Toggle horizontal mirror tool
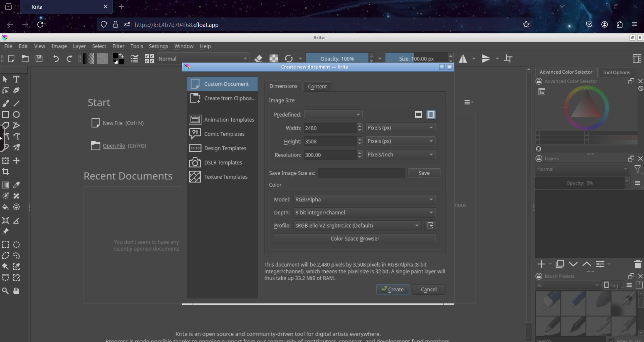The height and width of the screenshot is (342, 644). point(463,58)
